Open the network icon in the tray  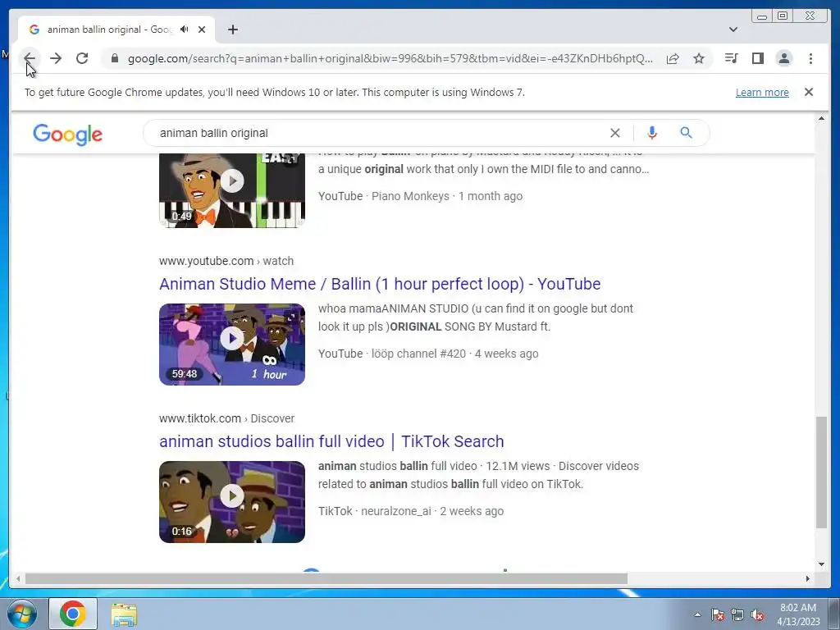(x=737, y=614)
